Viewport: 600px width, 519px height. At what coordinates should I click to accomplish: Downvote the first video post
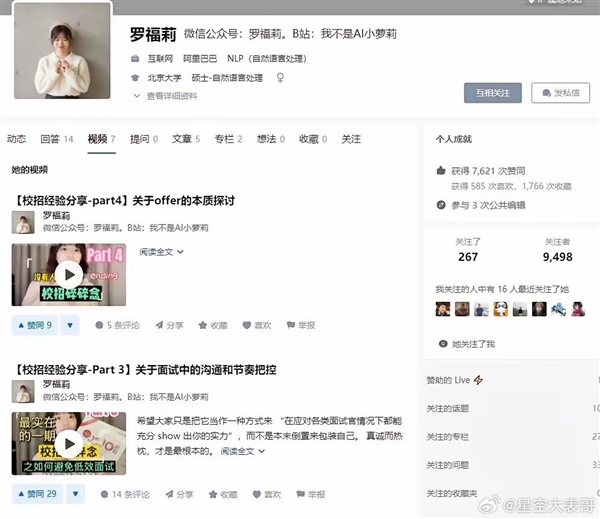click(x=75, y=325)
